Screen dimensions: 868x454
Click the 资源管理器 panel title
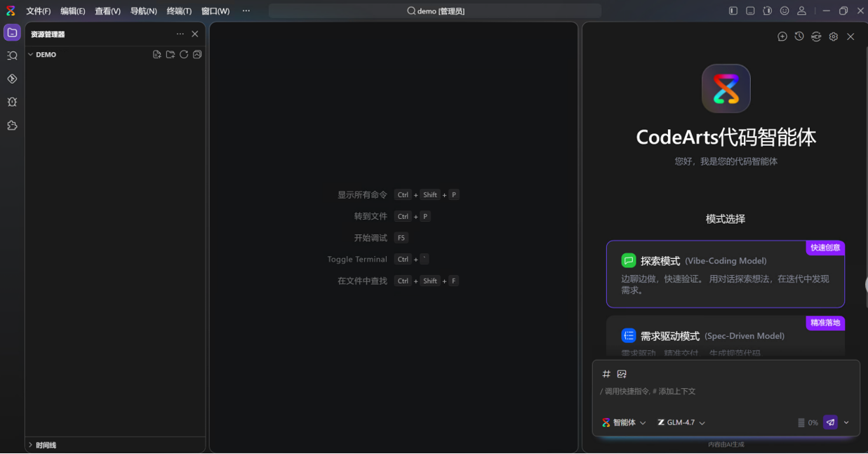pyautogui.click(x=48, y=34)
